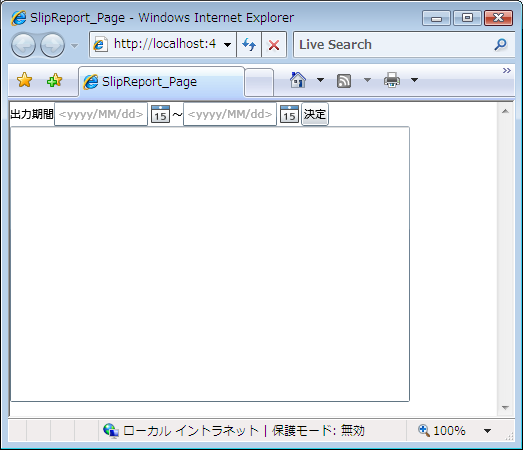Click the Internet Explorer title bar icon
523x450 pixels.
(x=19, y=18)
